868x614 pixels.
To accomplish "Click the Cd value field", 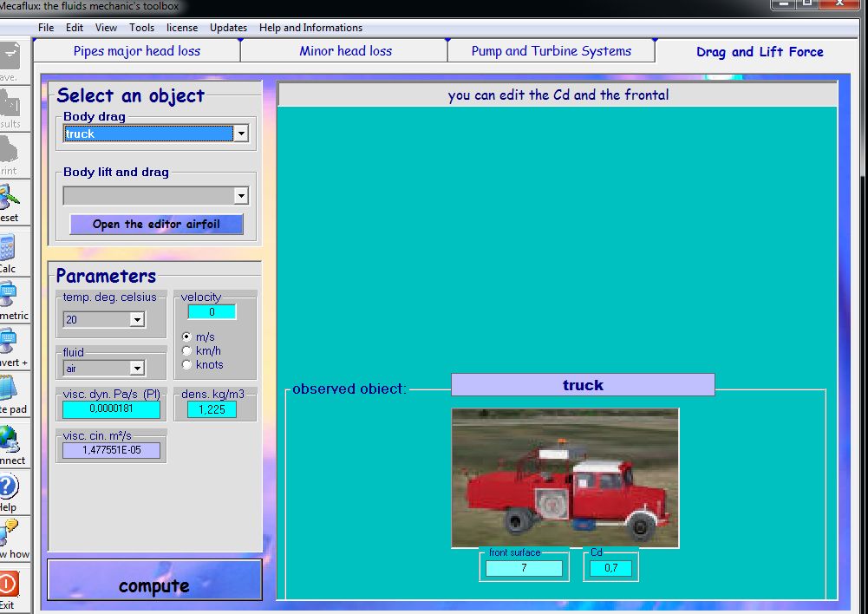I will [611, 568].
